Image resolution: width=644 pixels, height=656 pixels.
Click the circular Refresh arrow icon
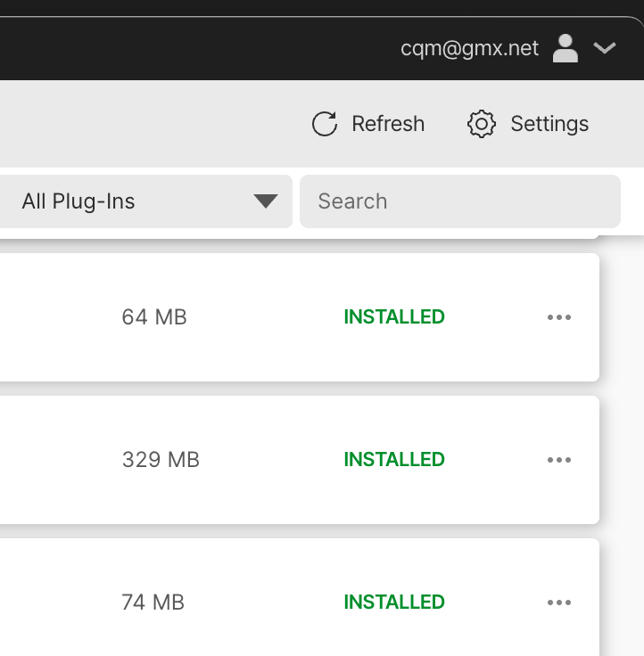click(x=324, y=124)
